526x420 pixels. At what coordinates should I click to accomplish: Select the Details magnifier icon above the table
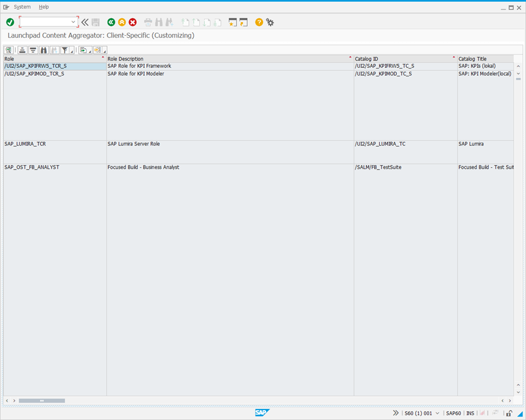click(8, 50)
